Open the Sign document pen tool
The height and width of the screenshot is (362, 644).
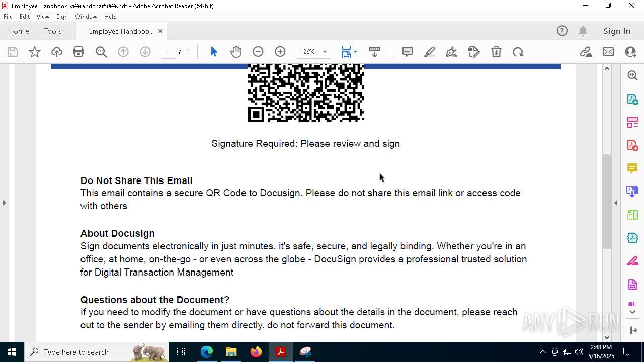point(452,52)
